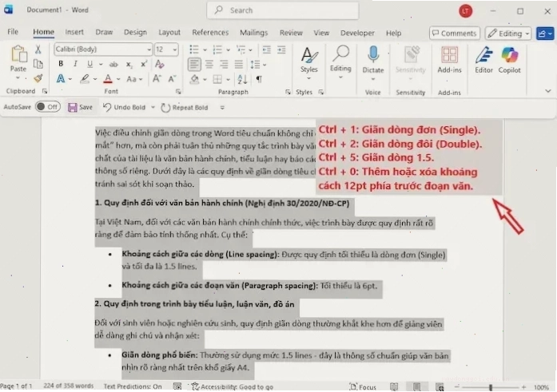Open the Comments button
Image resolution: width=557 pixels, height=392 pixels.
point(455,34)
